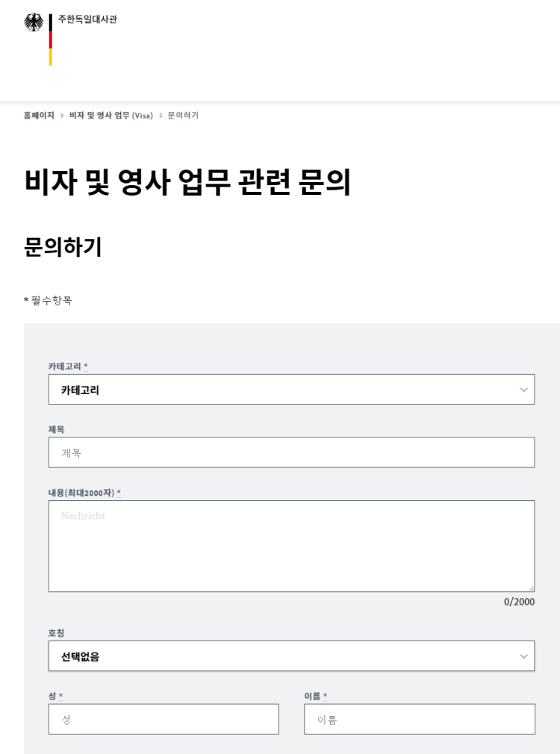The image size is (560, 754).
Task: Focus the 제목 input field
Action: (291, 452)
